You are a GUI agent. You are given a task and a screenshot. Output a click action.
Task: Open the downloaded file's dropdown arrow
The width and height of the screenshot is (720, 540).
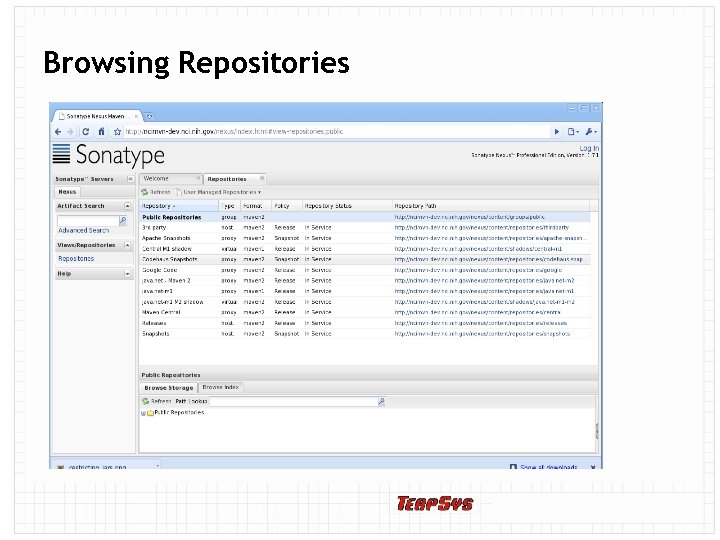tap(158, 466)
